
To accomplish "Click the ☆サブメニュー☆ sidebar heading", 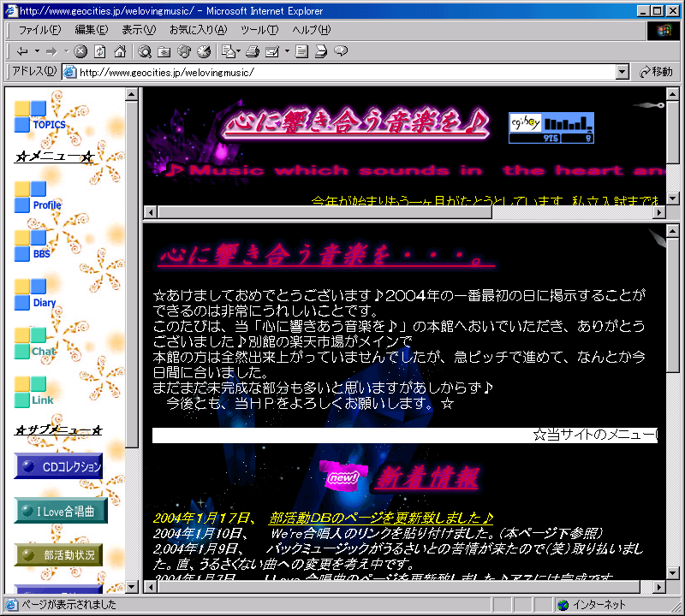I will (58, 430).
